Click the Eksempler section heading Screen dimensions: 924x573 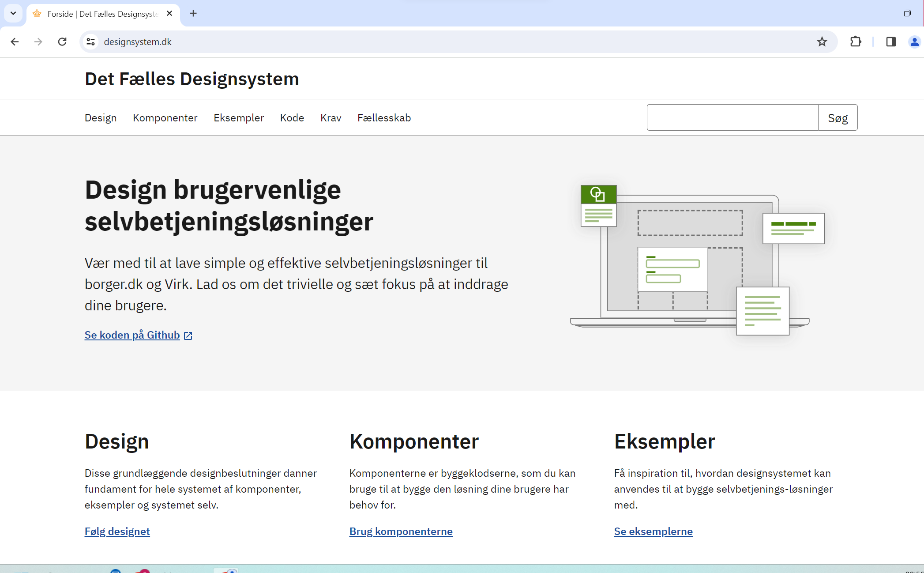click(665, 441)
